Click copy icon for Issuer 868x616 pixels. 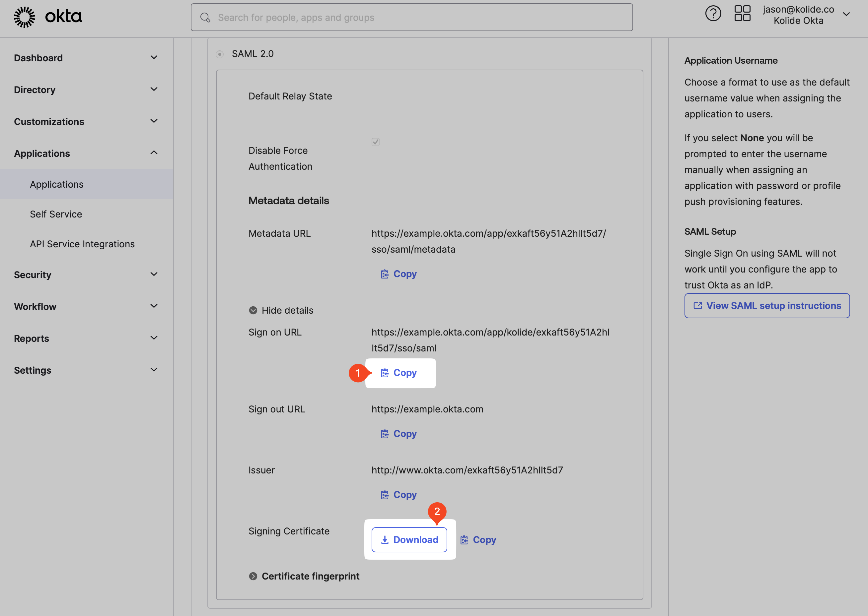[x=385, y=495]
